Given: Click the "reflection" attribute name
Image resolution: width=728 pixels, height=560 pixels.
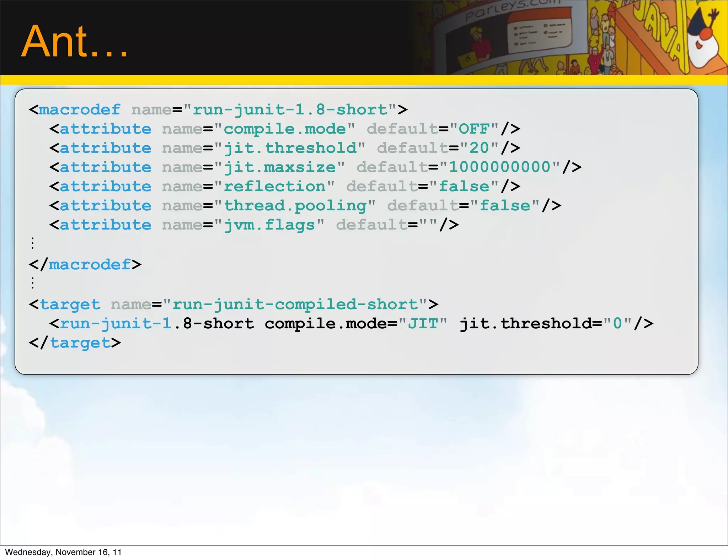Looking at the screenshot, I should point(274,187).
